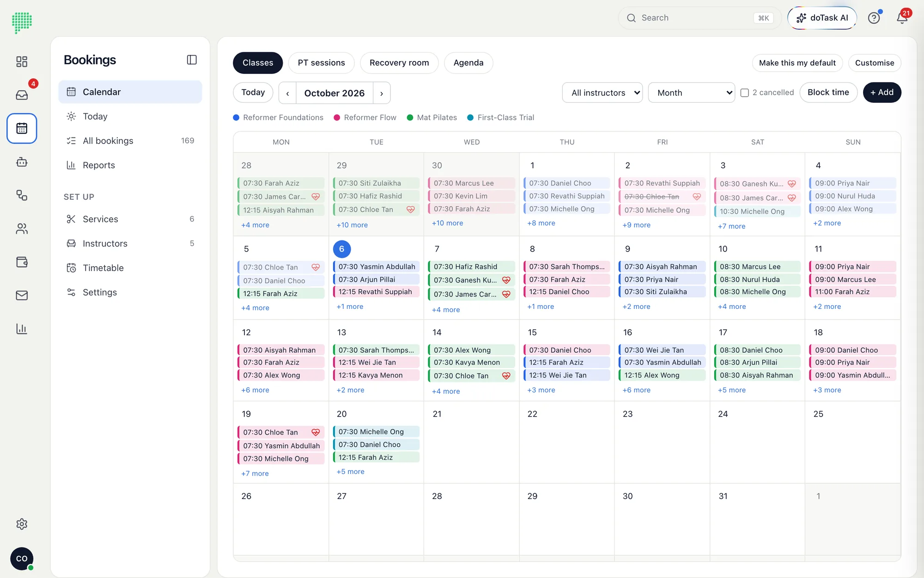Click the Customise button
This screenshot has width=924, height=578.
tap(875, 63)
